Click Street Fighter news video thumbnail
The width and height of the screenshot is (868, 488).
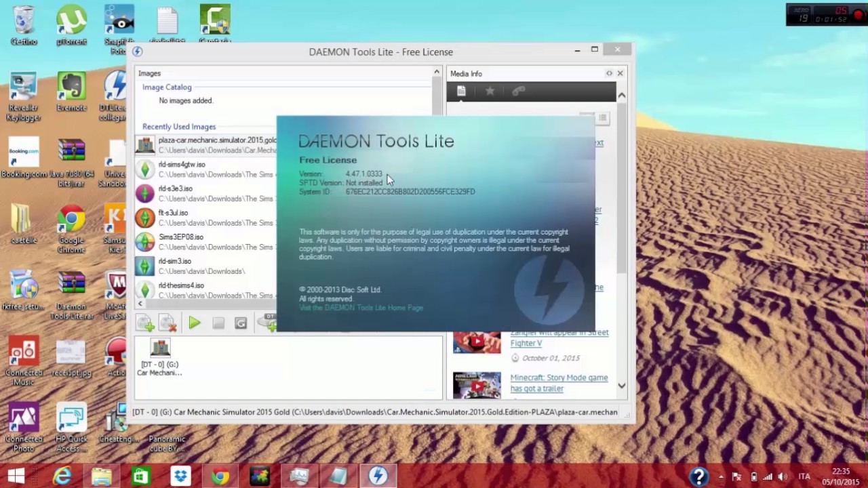[x=477, y=343]
